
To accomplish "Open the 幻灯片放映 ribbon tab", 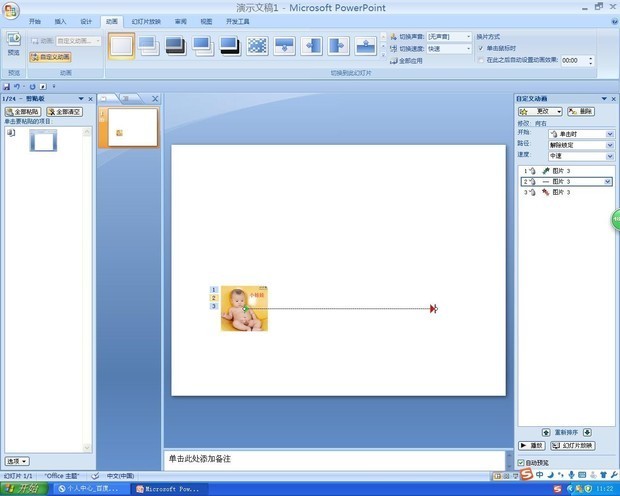I will pyautogui.click(x=146, y=21).
